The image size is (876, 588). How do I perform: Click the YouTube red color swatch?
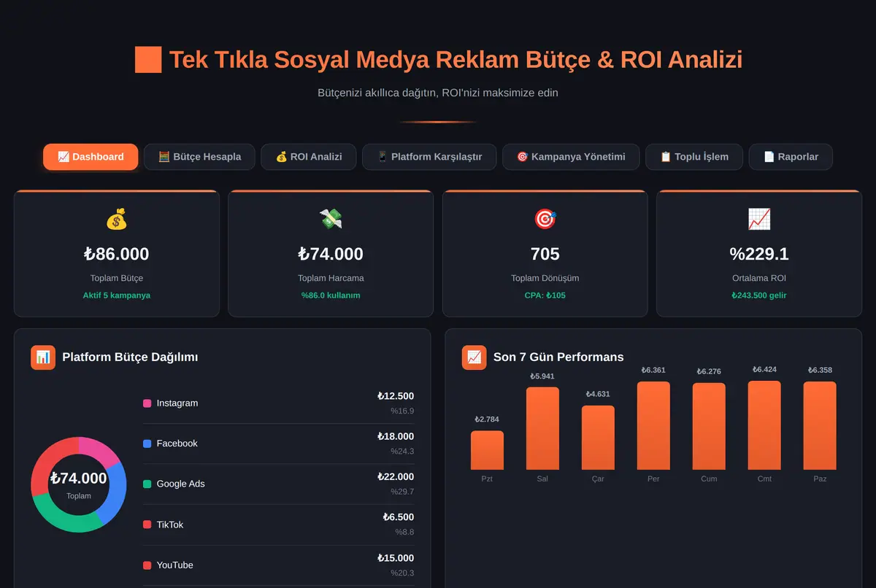147,565
